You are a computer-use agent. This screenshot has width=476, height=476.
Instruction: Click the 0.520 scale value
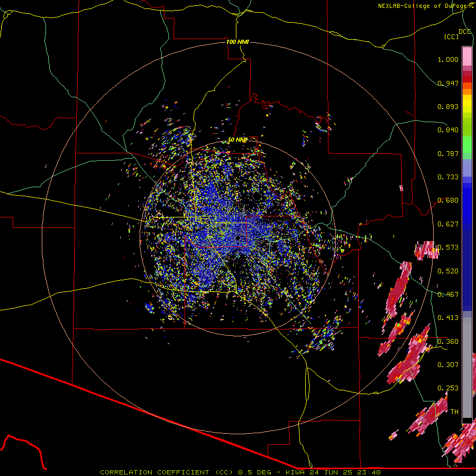[448, 271]
